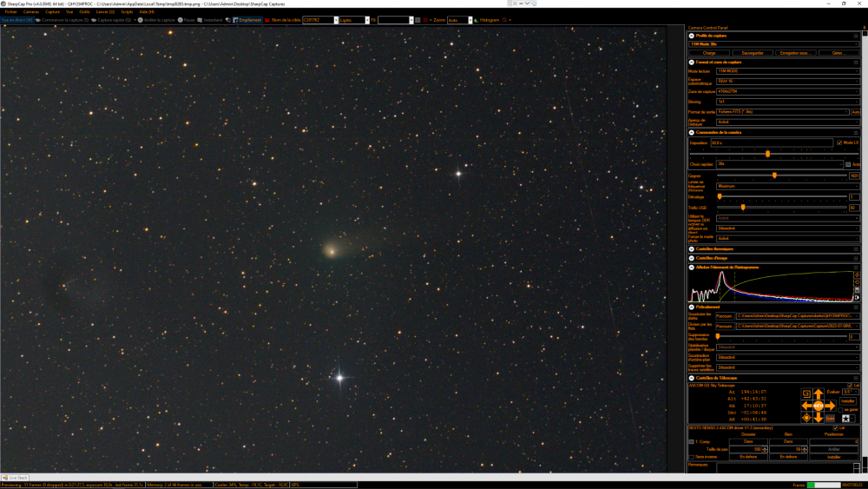Open Contrôles du Télescope panel menu icon
The height and width of the screenshot is (489, 868).
coord(856,378)
